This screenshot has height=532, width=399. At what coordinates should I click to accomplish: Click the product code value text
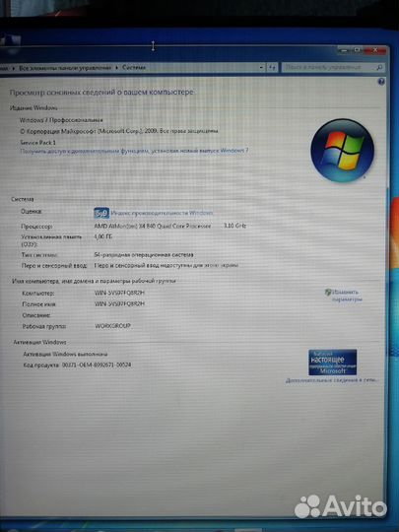[97, 365]
